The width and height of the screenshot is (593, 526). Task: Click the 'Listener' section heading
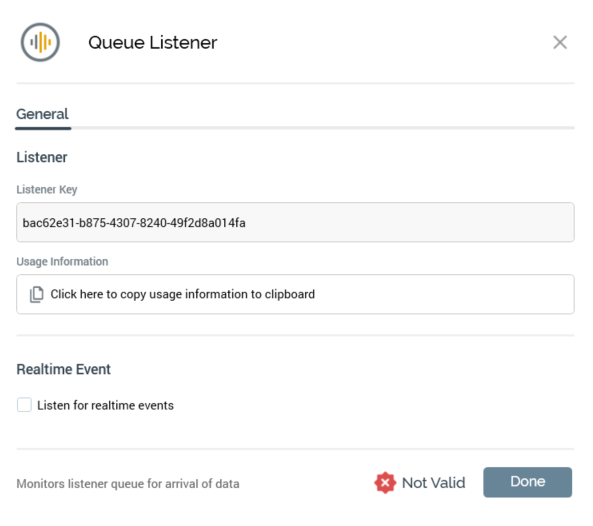point(42,157)
